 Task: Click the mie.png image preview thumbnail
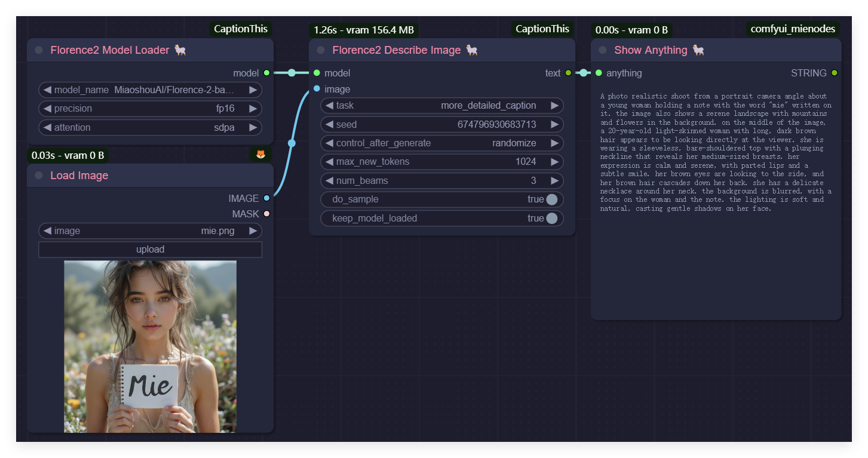coord(150,346)
